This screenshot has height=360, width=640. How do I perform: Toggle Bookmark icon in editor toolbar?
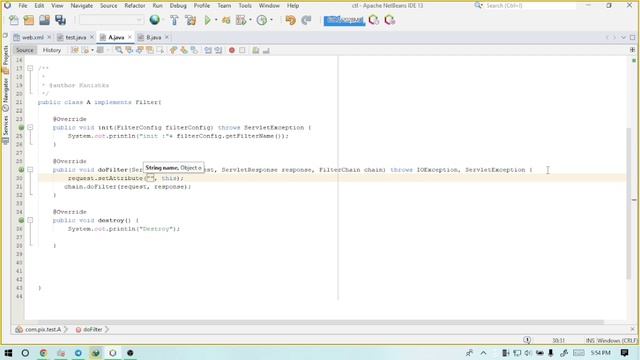(x=194, y=50)
